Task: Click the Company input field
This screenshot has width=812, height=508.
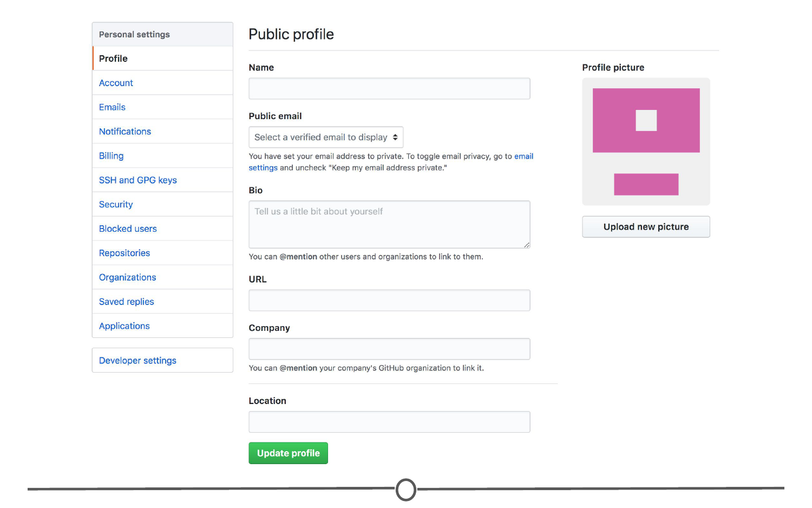Action: coord(389,349)
